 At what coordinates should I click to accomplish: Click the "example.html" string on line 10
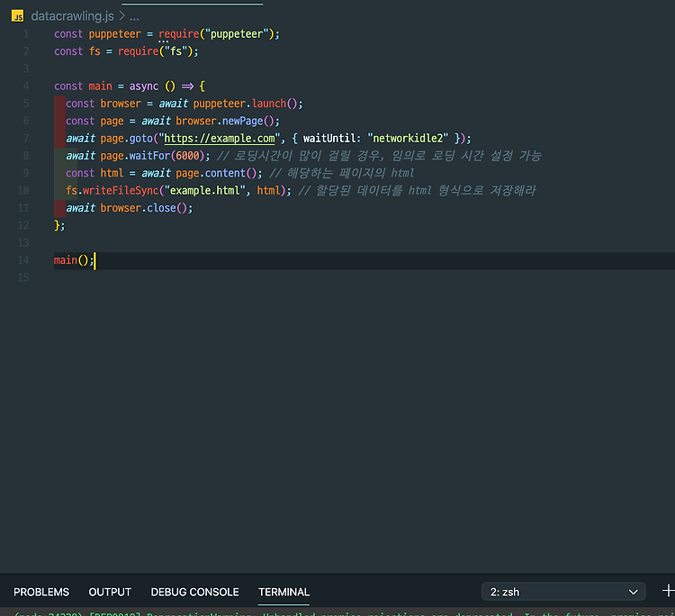point(204,190)
